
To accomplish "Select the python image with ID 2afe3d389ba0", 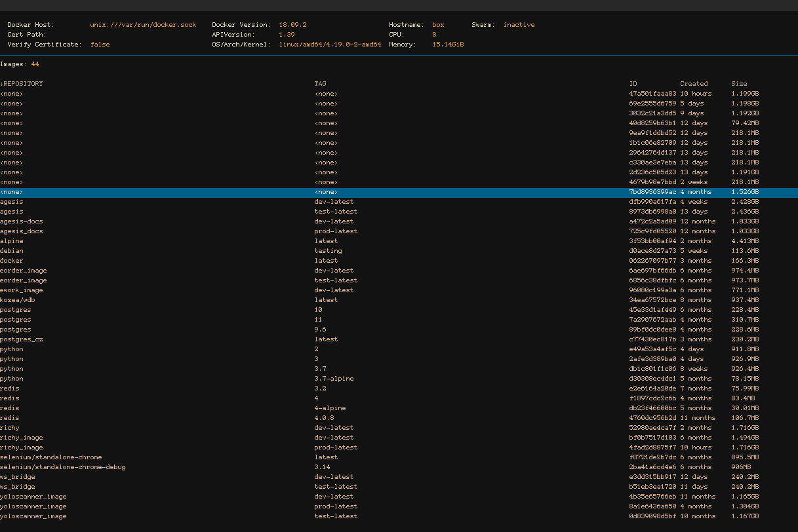I will point(399,359).
